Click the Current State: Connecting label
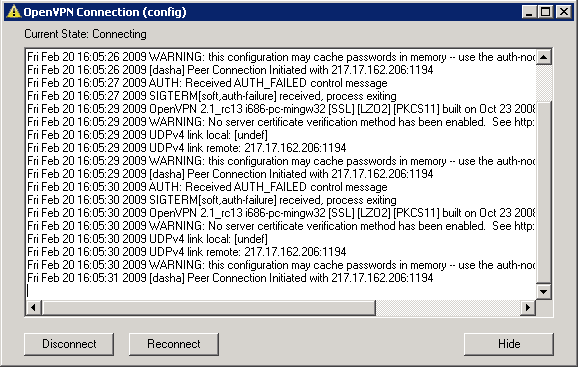This screenshot has width=578, height=367. [x=85, y=34]
